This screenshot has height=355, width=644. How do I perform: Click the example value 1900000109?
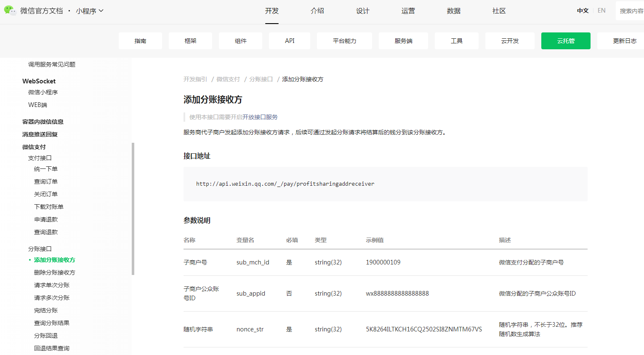[x=383, y=262]
